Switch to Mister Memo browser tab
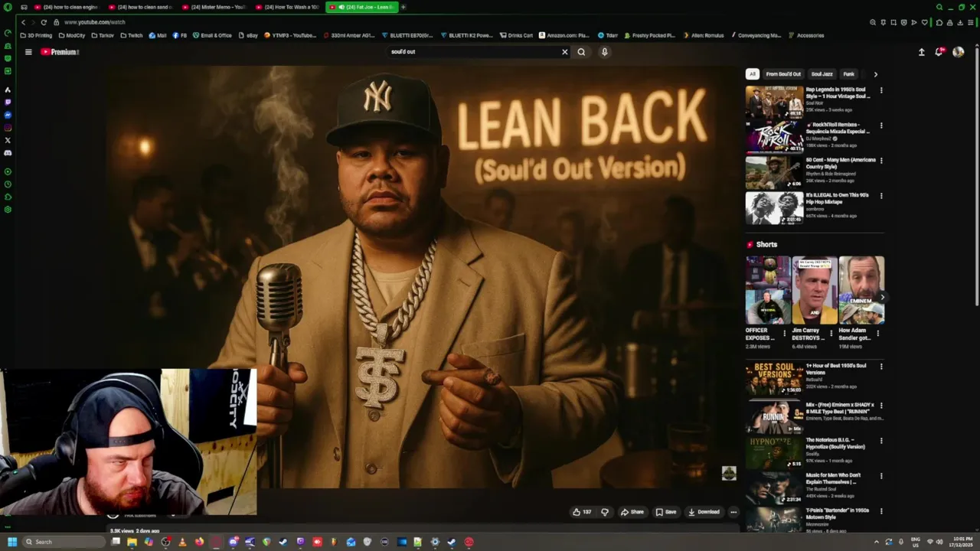This screenshot has height=551, width=980. pyautogui.click(x=214, y=7)
